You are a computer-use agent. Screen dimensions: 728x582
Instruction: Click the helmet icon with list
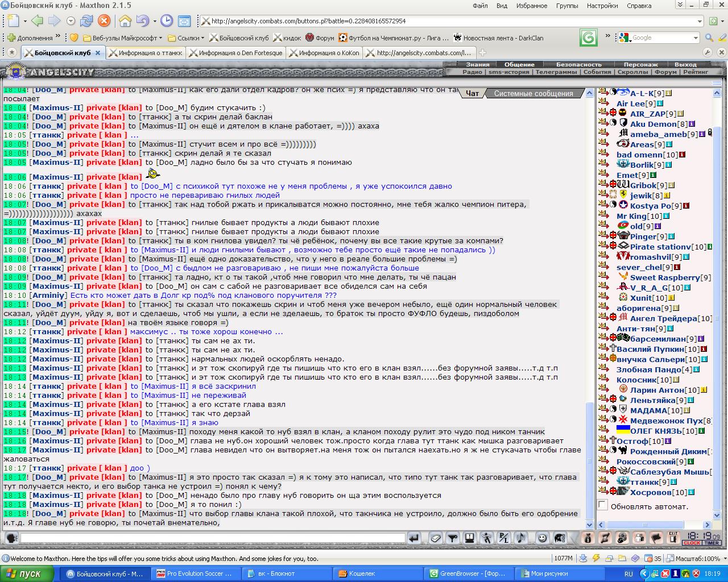(x=560, y=538)
